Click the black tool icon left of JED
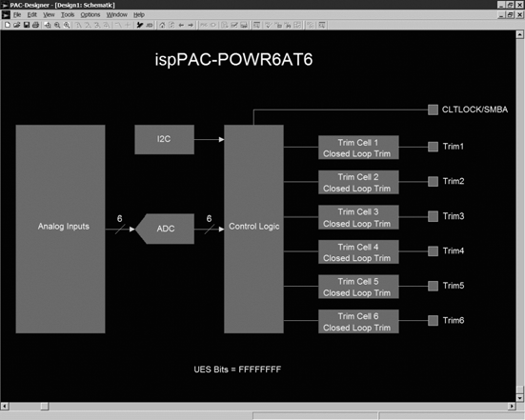Screen dimensions: 525x420 click(140, 25)
